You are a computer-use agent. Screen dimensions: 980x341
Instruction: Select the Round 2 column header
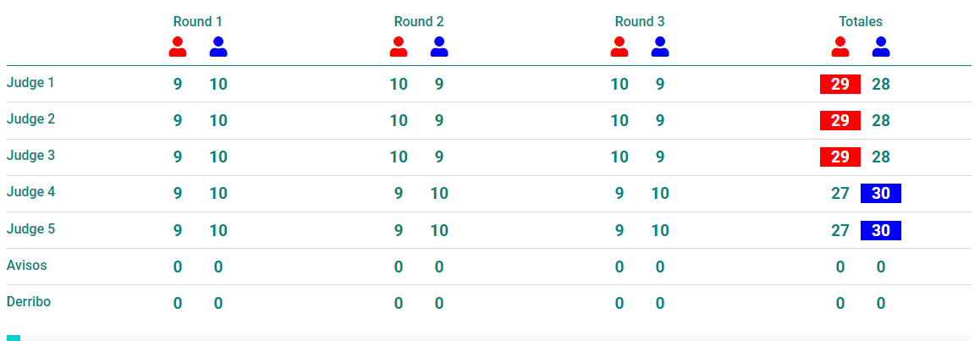(419, 22)
